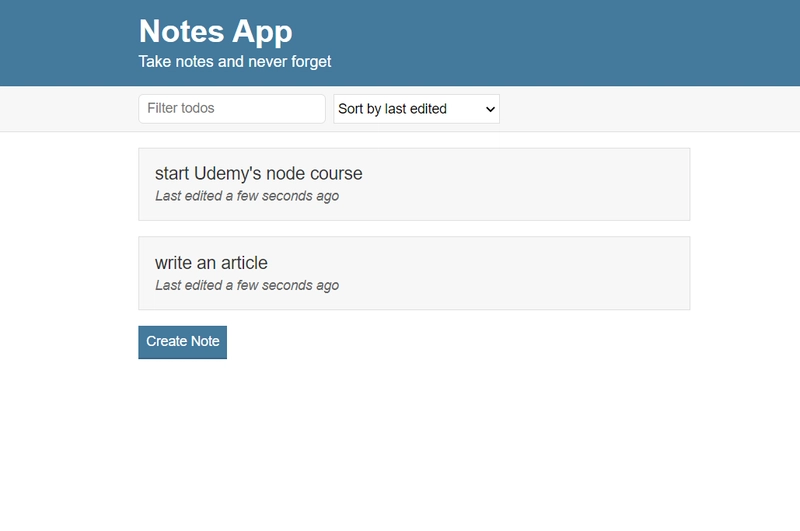Click the Sort by last edited label text
The image size is (800, 531).
pyautogui.click(x=392, y=109)
